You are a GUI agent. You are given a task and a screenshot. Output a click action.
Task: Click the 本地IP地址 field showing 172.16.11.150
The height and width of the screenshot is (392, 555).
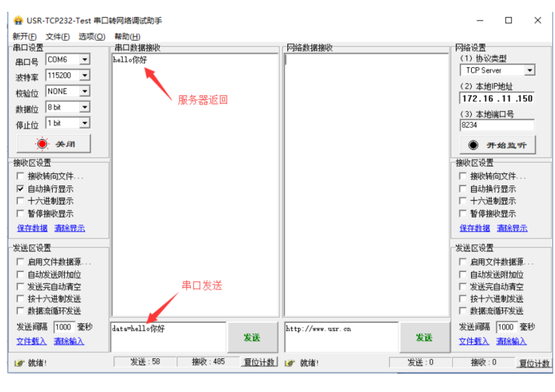tap(497, 98)
